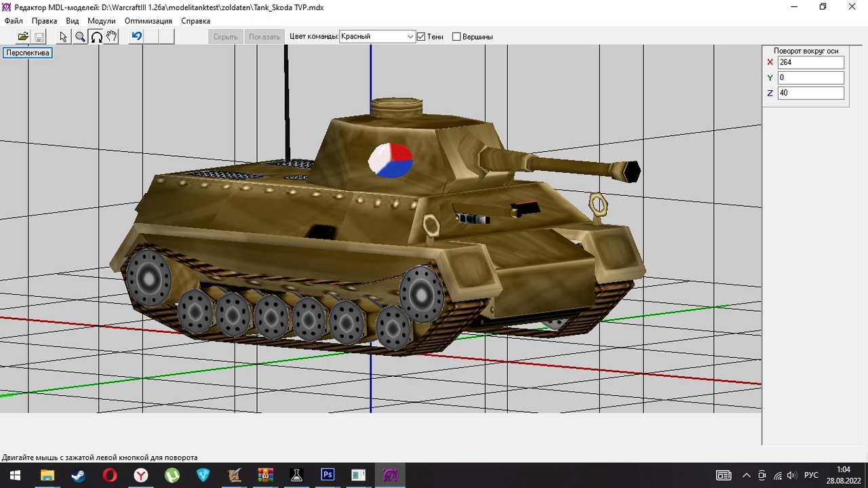
Task: Click the active MDL editor taskbar icon
Action: 390,476
